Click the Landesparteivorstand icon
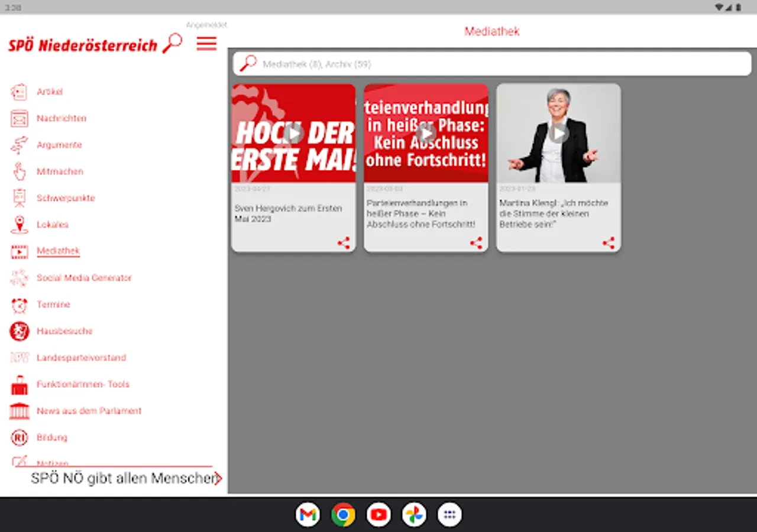This screenshot has height=532, width=757. pyautogui.click(x=19, y=358)
